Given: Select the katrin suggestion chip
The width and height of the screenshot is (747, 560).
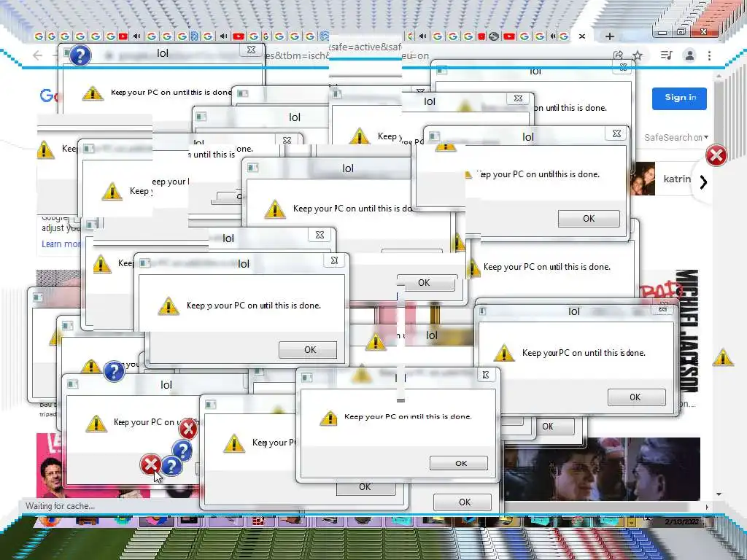Looking at the screenshot, I should (x=661, y=179).
